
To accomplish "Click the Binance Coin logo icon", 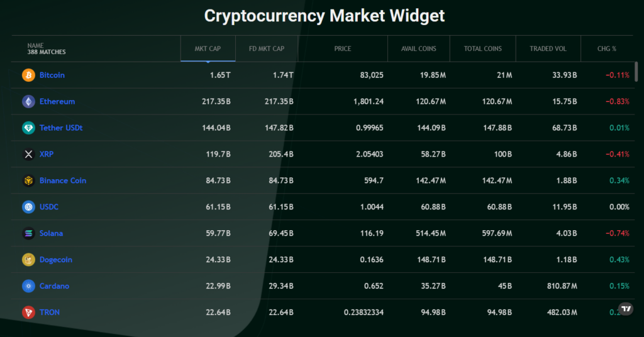I will click(x=28, y=181).
